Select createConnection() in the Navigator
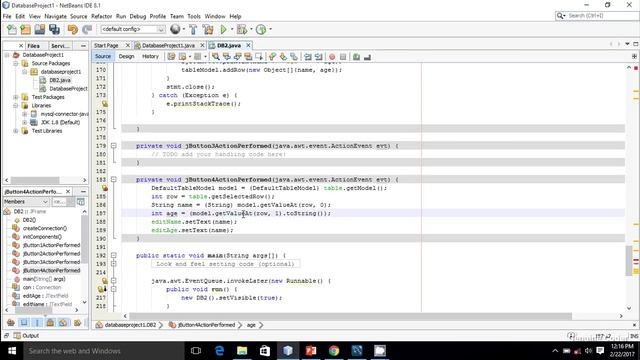The width and height of the screenshot is (640, 360). click(45, 228)
